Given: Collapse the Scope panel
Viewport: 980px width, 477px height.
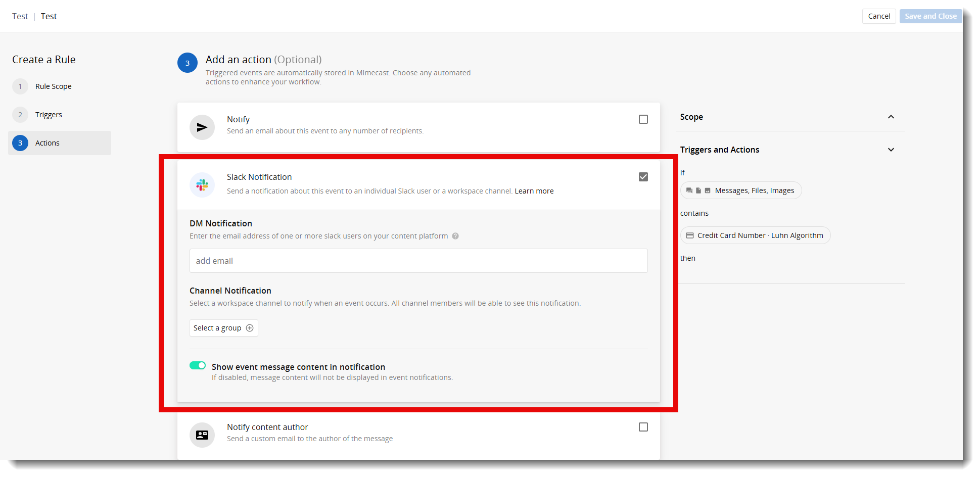Looking at the screenshot, I should (891, 117).
